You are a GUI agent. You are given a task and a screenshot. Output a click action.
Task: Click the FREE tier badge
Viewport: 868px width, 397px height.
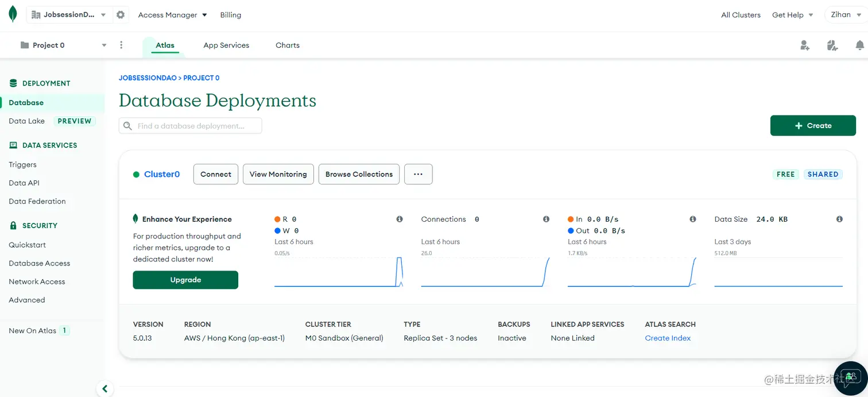click(x=786, y=175)
